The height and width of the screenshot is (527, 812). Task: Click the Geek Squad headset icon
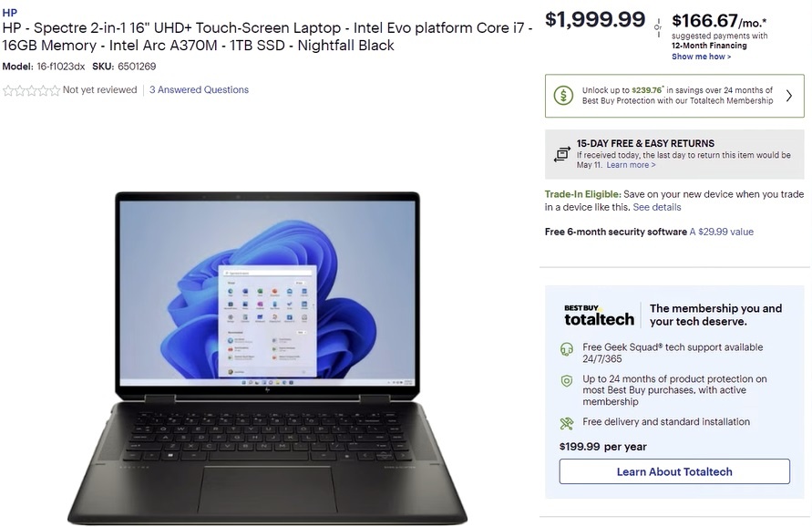click(x=567, y=348)
